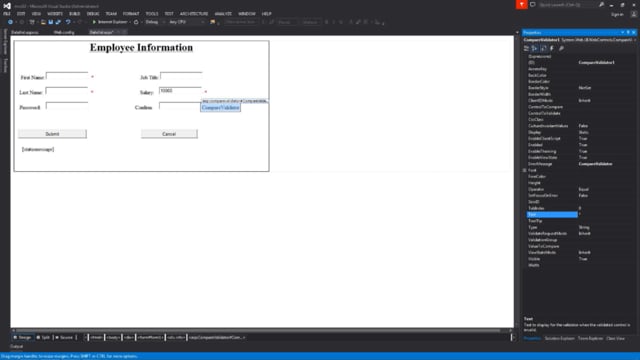640x360 pixels.
Task: Switch to Split view
Action: (43, 338)
